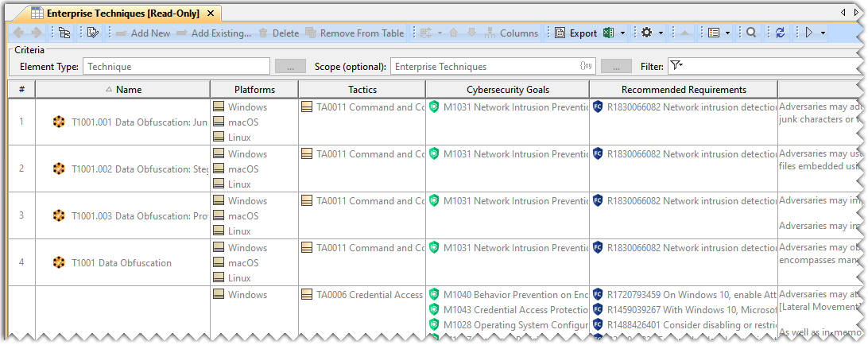Click the containment tree icon in toolbar

pos(64,33)
